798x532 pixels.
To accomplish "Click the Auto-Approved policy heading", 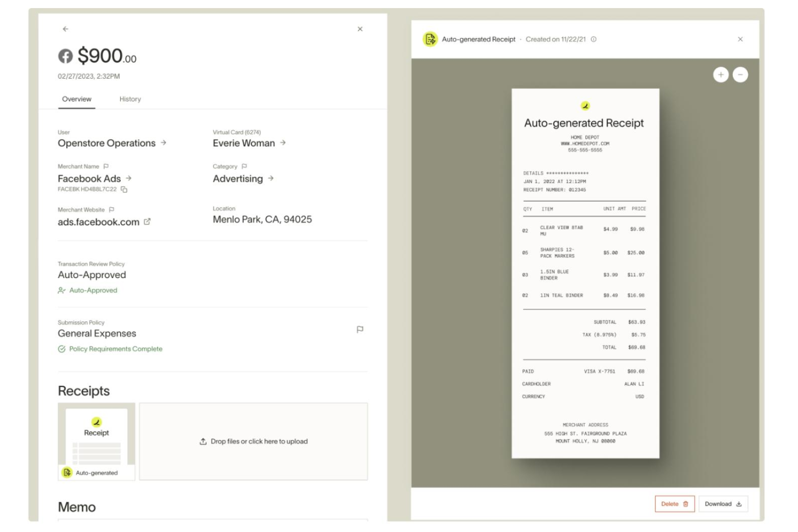I will [92, 275].
